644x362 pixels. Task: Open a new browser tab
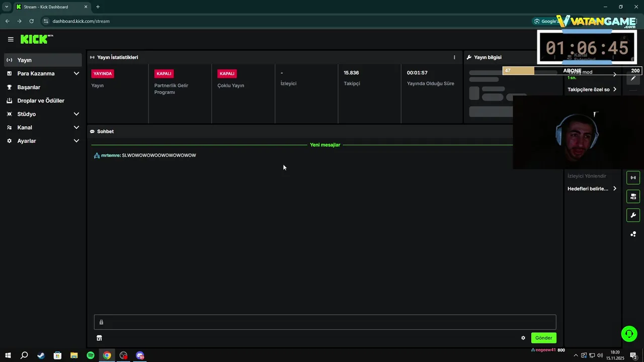coord(98,7)
